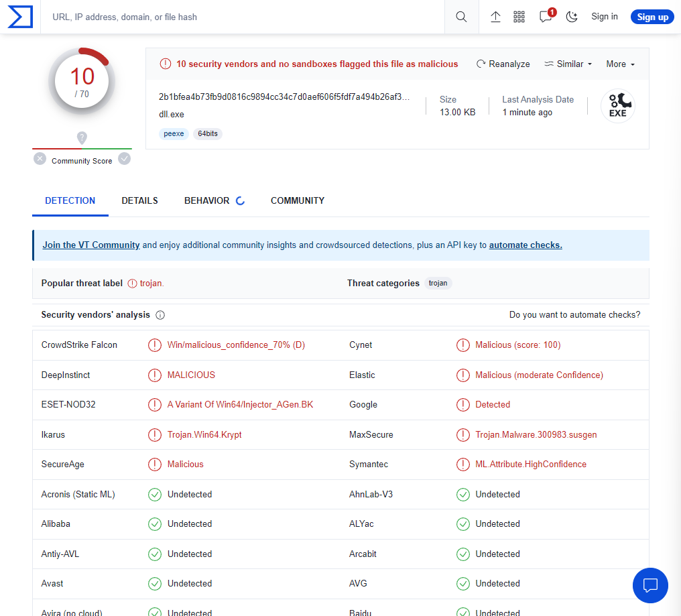This screenshot has width=681, height=616.
Task: Click the 1 minute ago analysis date
Action: [x=528, y=112]
